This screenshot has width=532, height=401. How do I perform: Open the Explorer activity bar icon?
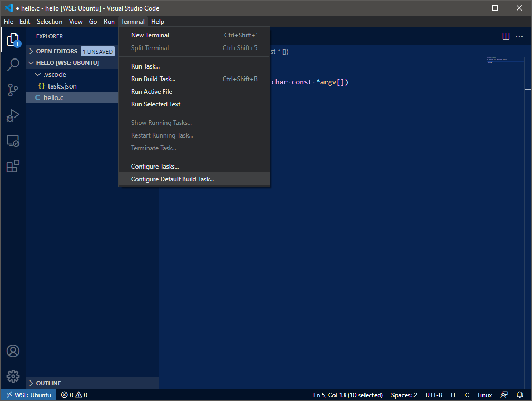click(13, 40)
